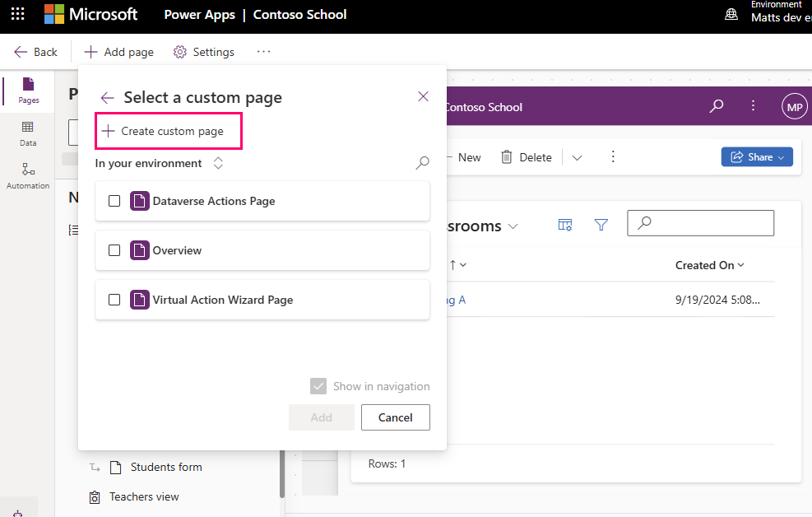Click Delete in the preview command bar
The height and width of the screenshot is (517, 812).
click(527, 157)
